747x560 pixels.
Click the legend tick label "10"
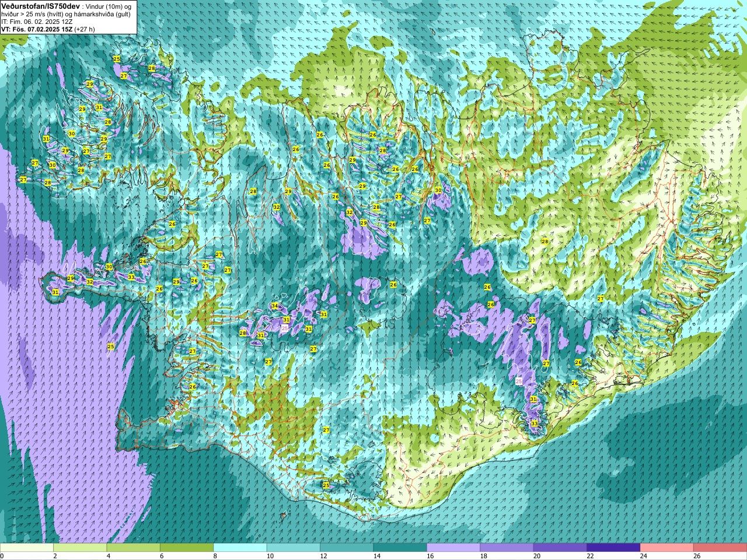click(x=270, y=556)
